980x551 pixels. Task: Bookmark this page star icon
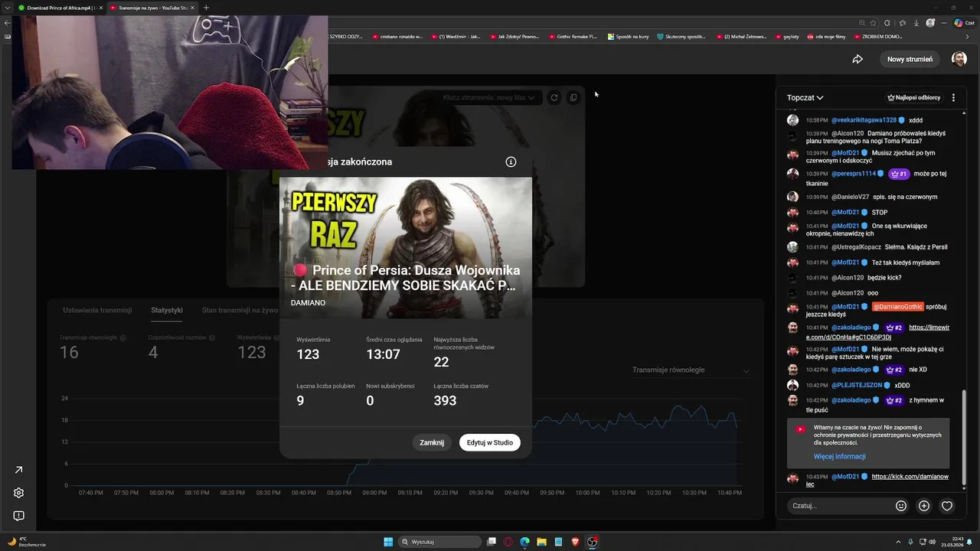873,23
